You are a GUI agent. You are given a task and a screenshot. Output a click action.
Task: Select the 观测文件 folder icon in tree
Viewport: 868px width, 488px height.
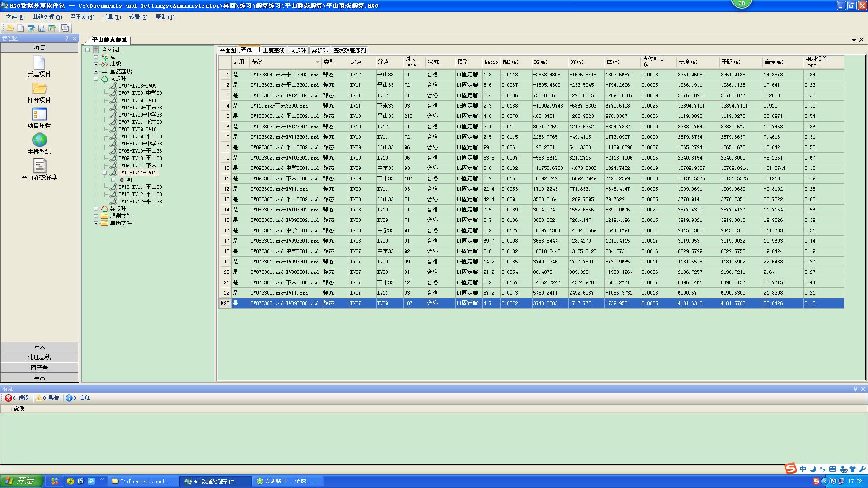coord(104,216)
